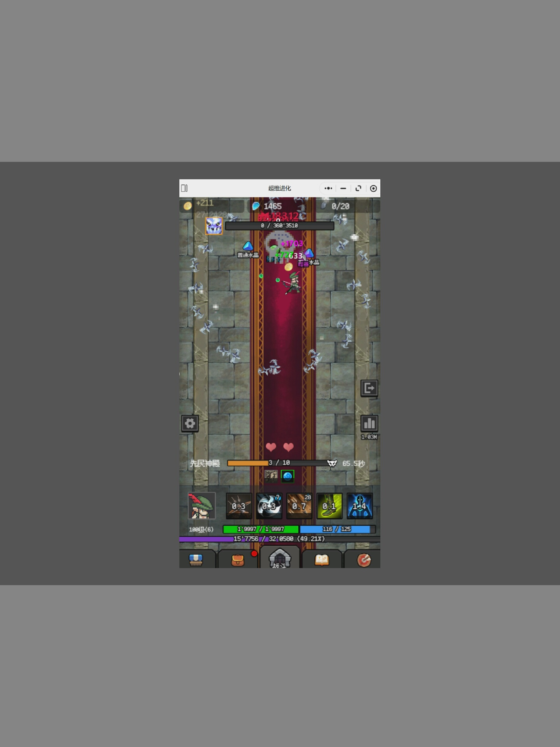Click the mini program target close icon
Screen dimensions: 560x747
pyautogui.click(x=373, y=188)
